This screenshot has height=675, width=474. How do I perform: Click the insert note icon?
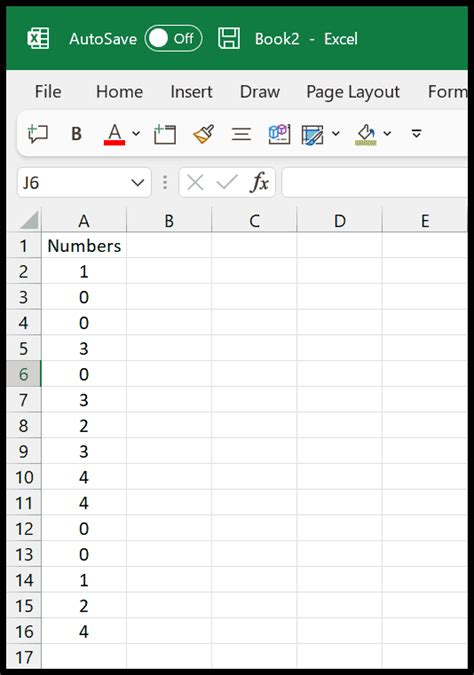click(x=165, y=134)
